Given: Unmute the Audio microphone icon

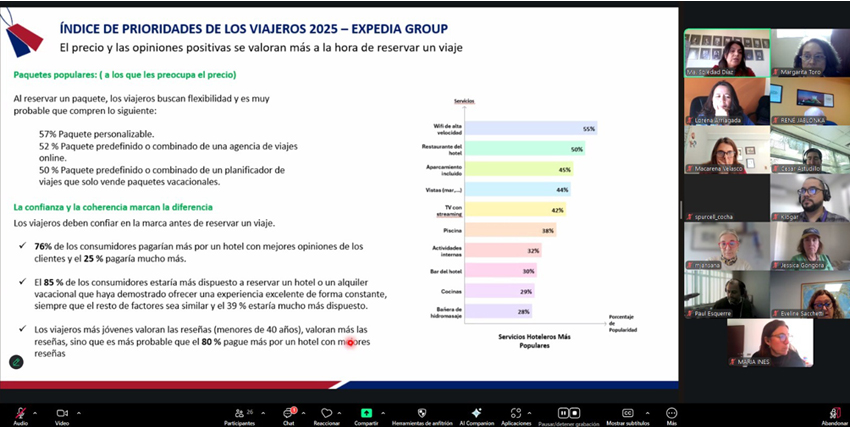Looking at the screenshot, I should click(19, 412).
